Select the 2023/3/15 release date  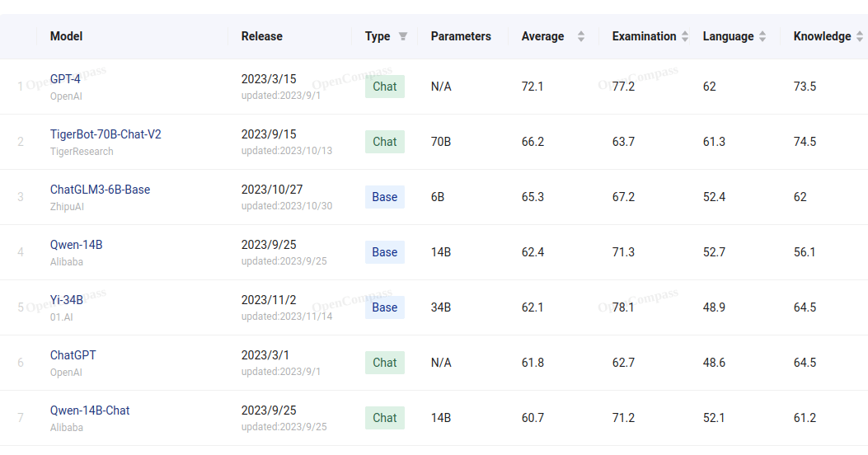(269, 79)
